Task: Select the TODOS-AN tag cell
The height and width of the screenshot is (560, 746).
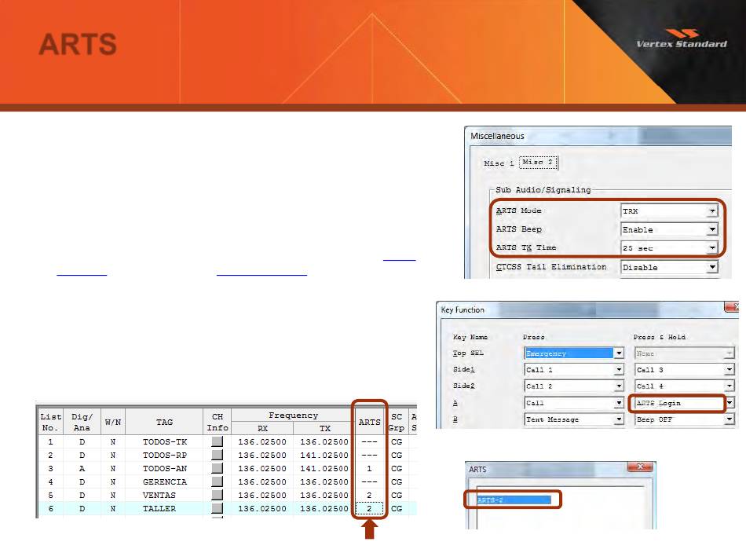Action: [x=164, y=469]
